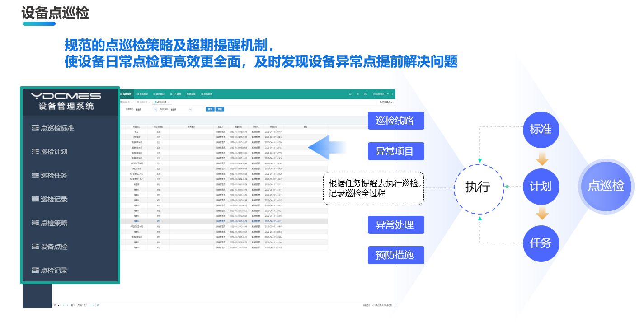Image resolution: width=644 pixels, height=336 pixels.
Task: Go to next page in pager
Action: pos(89,305)
